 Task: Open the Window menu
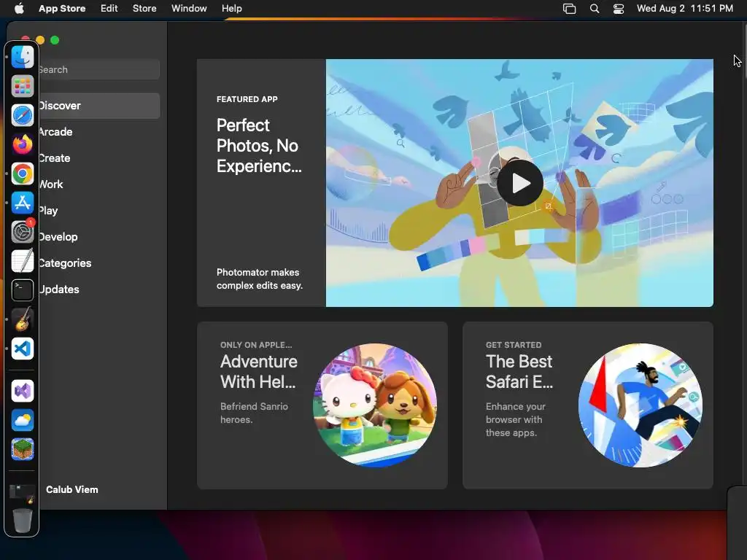[x=189, y=9]
